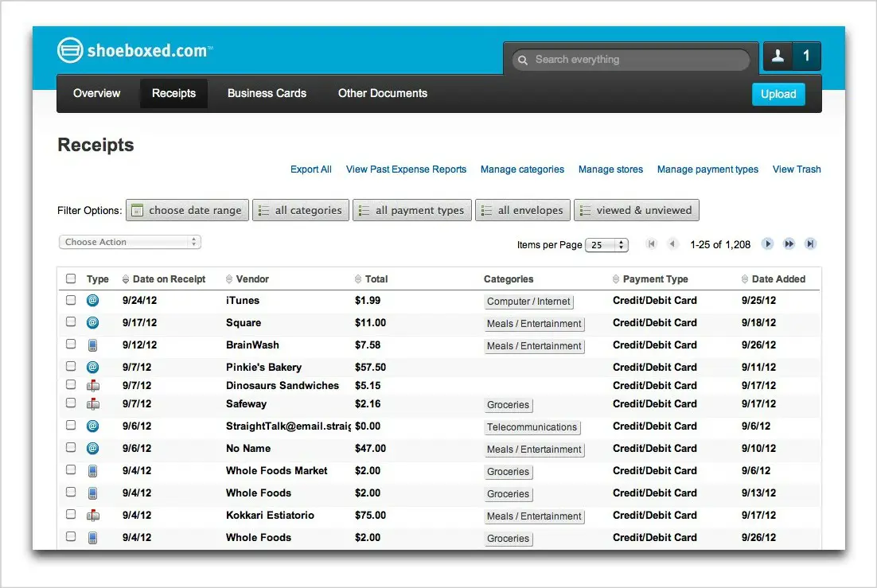The width and height of the screenshot is (877, 588).
Task: Go to the previous page arrow
Action: click(x=672, y=244)
